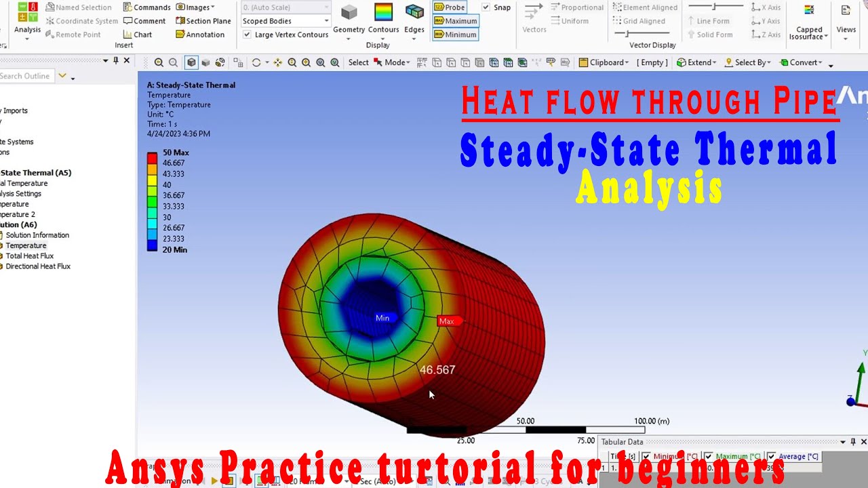This screenshot has width=868, height=488.
Task: Toggle the Minimum label display
Action: 455,35
